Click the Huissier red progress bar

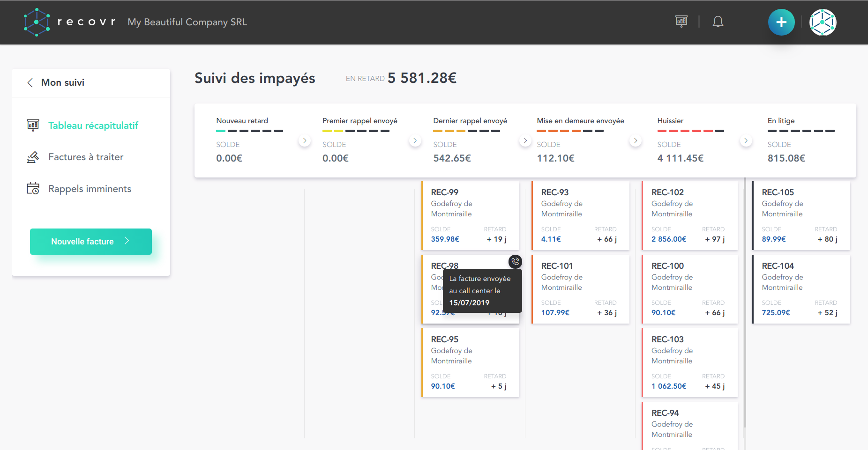(690, 131)
